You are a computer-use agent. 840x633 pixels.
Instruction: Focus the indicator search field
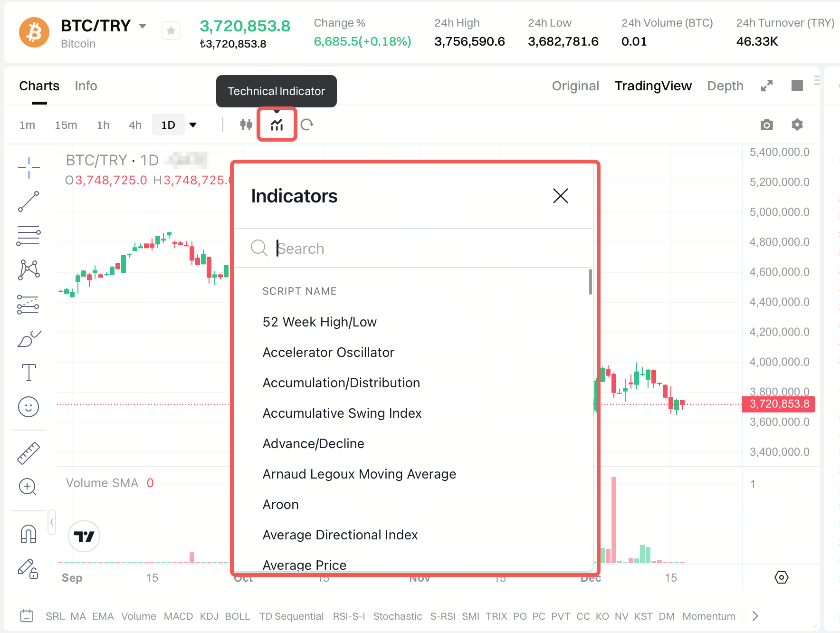418,249
